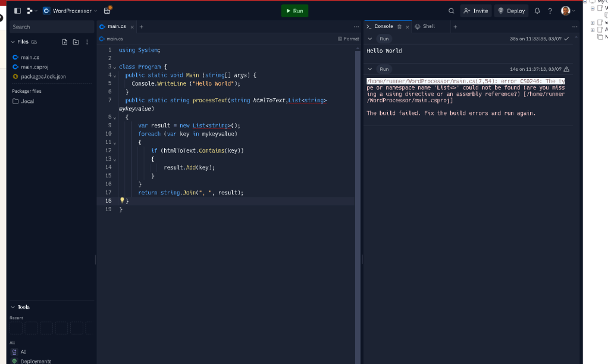608x364 pixels.
Task: Open the notifications bell icon
Action: (537, 11)
